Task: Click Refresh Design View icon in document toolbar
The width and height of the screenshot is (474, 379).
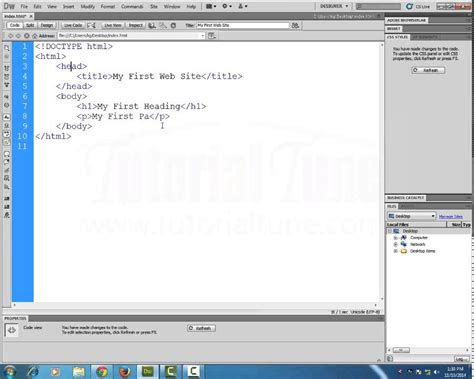Action: coord(173,25)
